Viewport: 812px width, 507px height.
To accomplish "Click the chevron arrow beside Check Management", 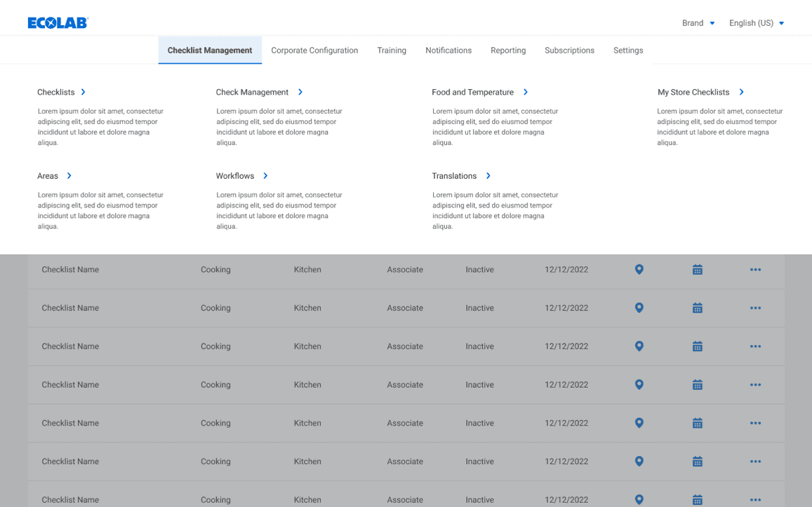I will pos(300,92).
